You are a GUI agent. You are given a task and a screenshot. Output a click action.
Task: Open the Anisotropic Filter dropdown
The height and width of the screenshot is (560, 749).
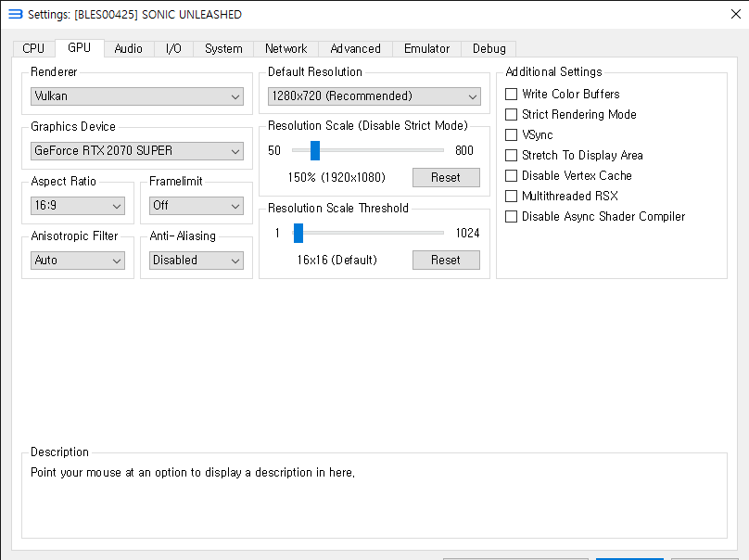point(78,261)
